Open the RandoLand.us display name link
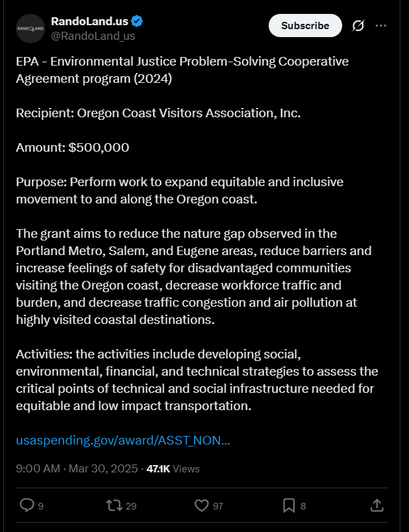 [x=89, y=22]
